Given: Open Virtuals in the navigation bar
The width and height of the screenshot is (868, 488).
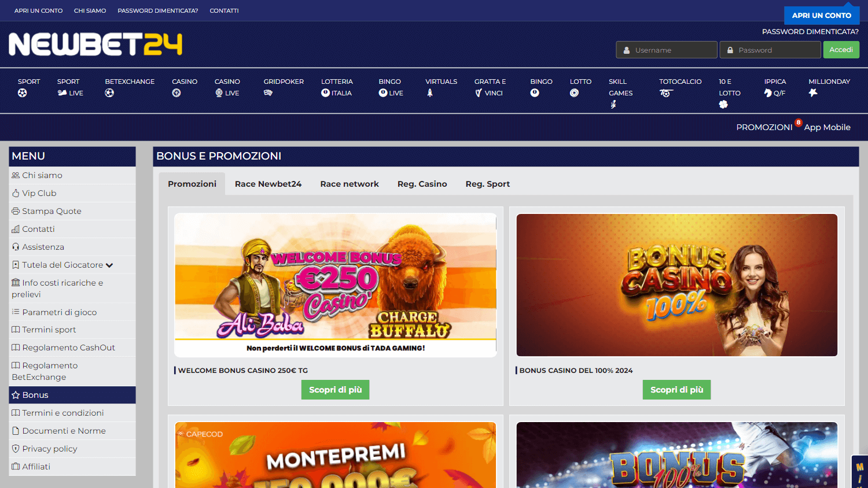Looking at the screenshot, I should [x=441, y=87].
